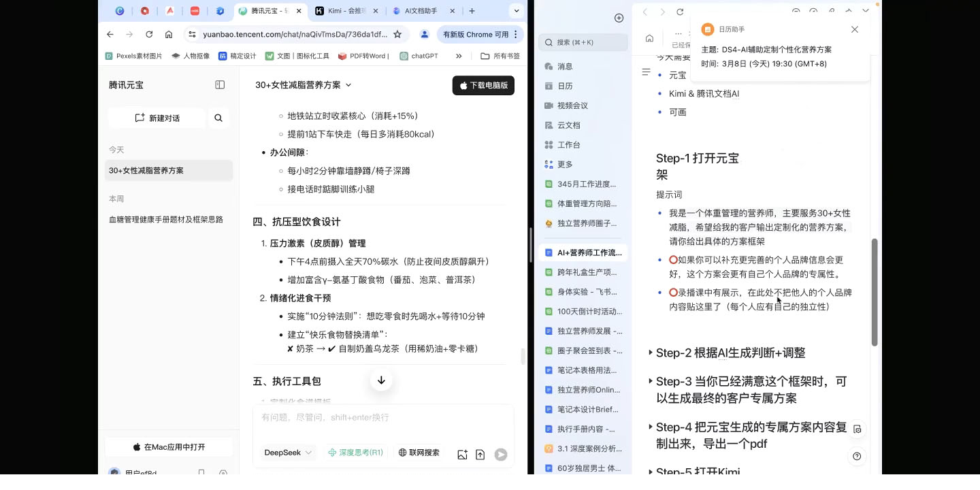The width and height of the screenshot is (980, 490).
Task: Click the Feishu document scrollbar
Action: tap(875, 292)
